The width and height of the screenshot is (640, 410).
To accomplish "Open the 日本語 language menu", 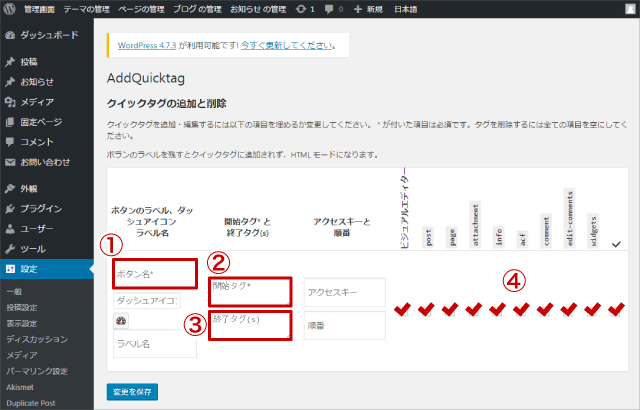I will pyautogui.click(x=406, y=9).
